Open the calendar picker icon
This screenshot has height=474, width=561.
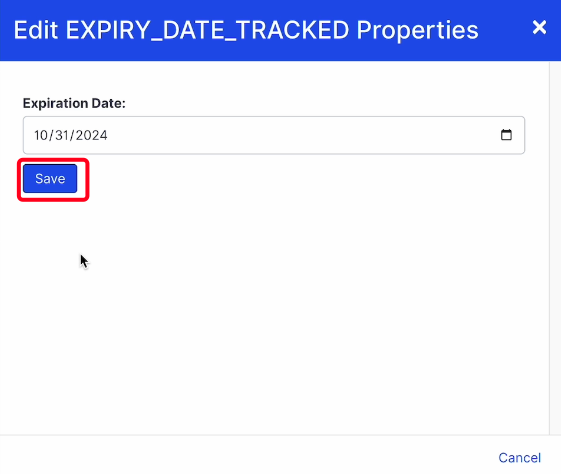(x=506, y=135)
